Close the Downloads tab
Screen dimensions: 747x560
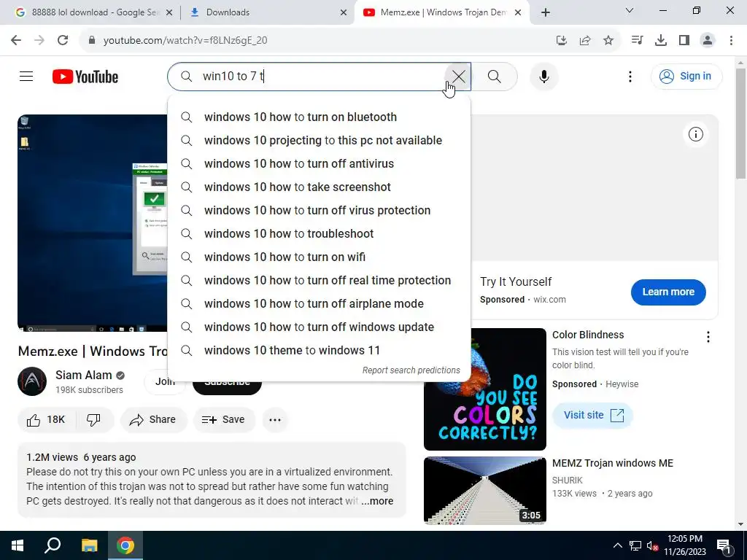pos(344,12)
